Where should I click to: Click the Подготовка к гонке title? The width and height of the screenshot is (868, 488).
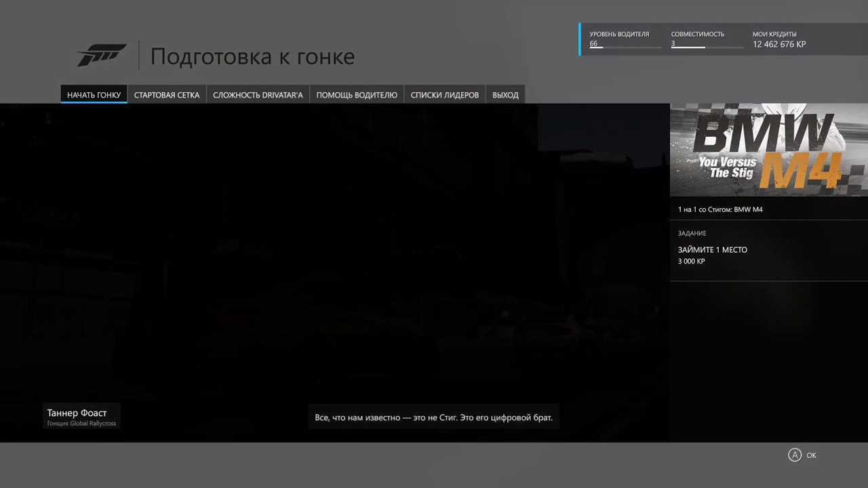click(252, 56)
